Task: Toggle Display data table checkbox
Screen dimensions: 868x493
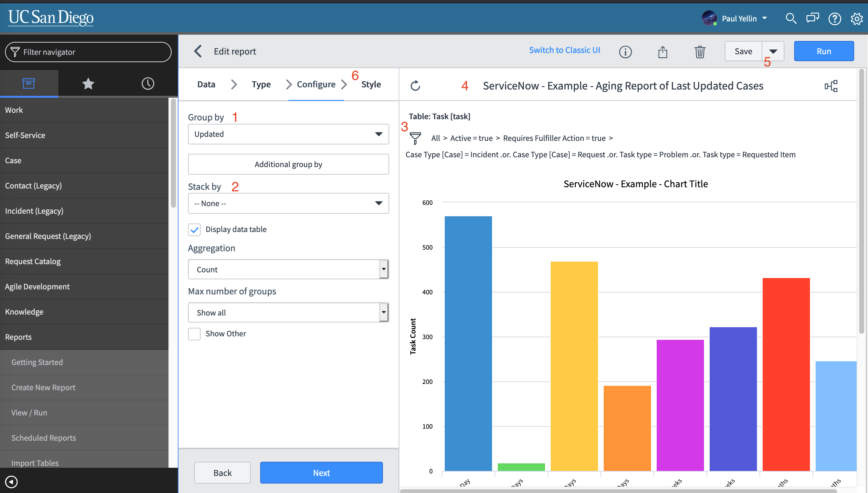Action: click(x=194, y=229)
